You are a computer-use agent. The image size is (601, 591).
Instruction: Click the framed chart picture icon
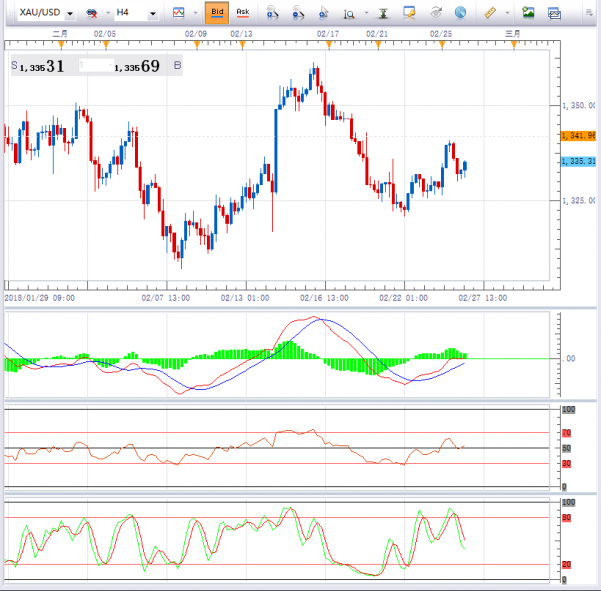[x=553, y=13]
